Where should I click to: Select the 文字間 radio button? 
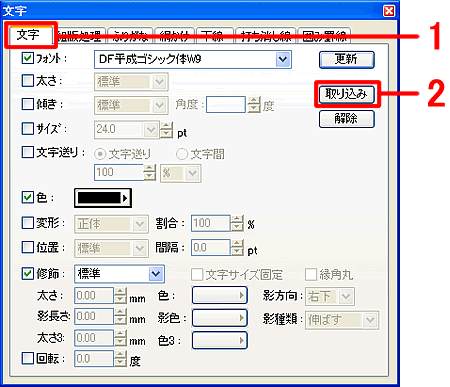click(182, 154)
